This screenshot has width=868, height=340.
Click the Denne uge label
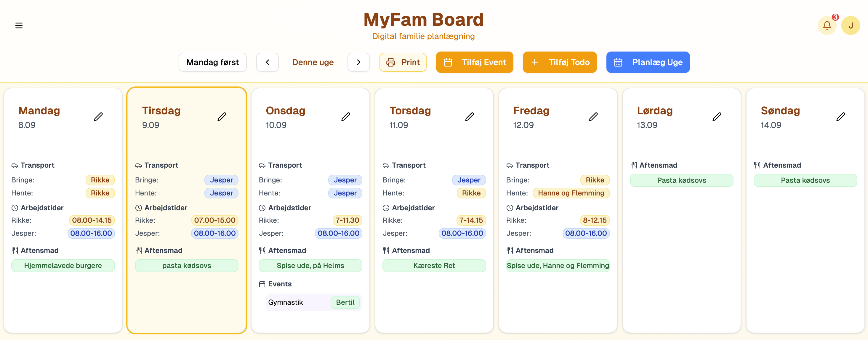(x=313, y=62)
